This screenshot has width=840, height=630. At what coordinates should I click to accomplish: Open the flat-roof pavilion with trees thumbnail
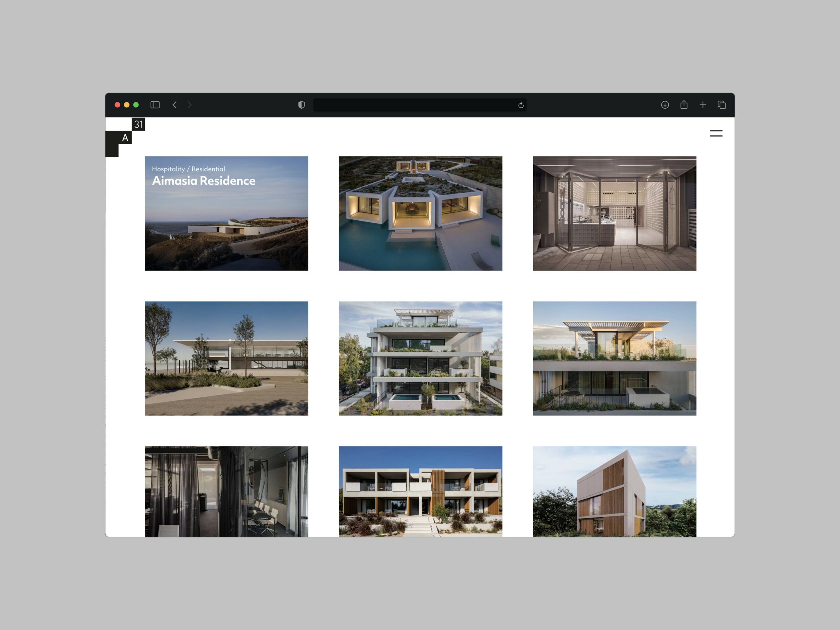(x=226, y=359)
